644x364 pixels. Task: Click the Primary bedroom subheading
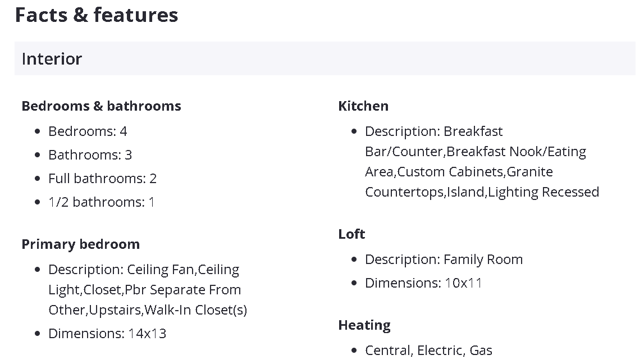click(x=80, y=244)
